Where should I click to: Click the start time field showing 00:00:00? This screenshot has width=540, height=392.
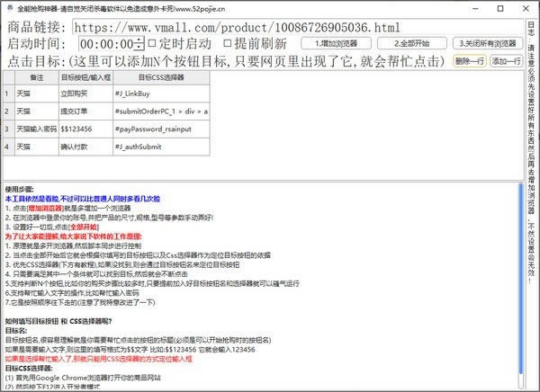point(108,44)
